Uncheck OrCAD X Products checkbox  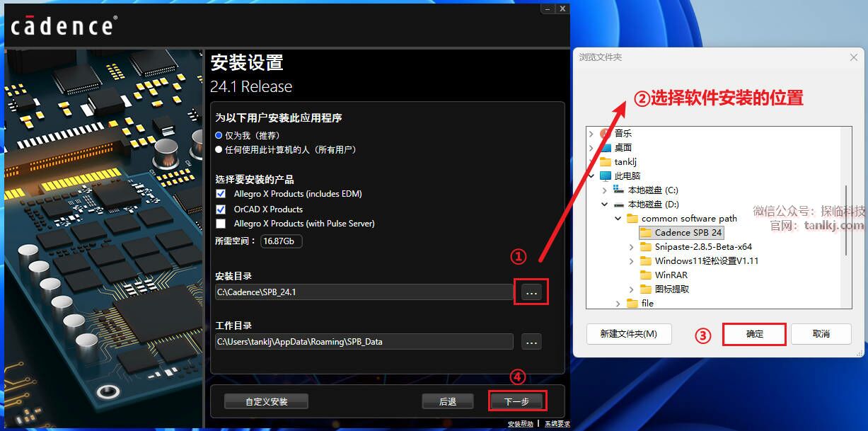(220, 209)
